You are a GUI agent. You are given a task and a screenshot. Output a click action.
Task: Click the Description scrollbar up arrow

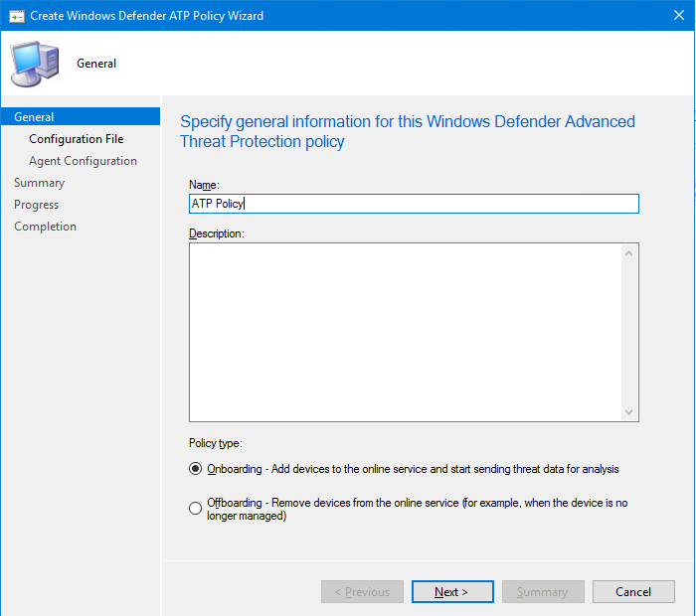point(628,253)
